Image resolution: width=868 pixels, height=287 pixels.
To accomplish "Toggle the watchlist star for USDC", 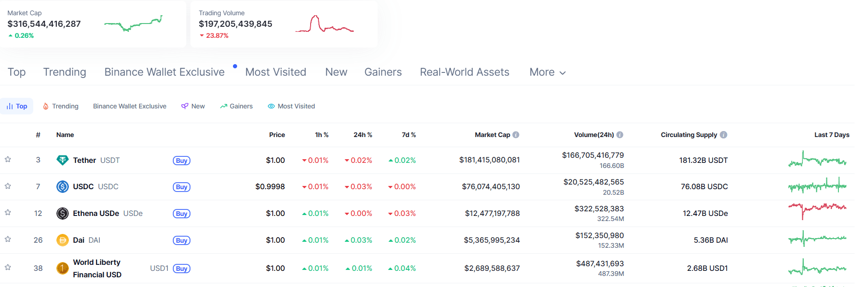I will (8, 186).
